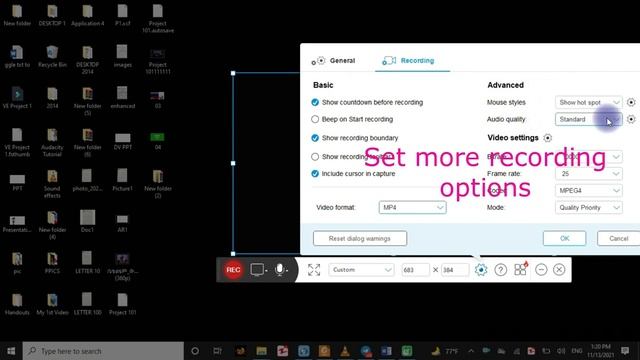Start recording with the red REC button
Viewport: 640px width, 360px height.
(233, 270)
